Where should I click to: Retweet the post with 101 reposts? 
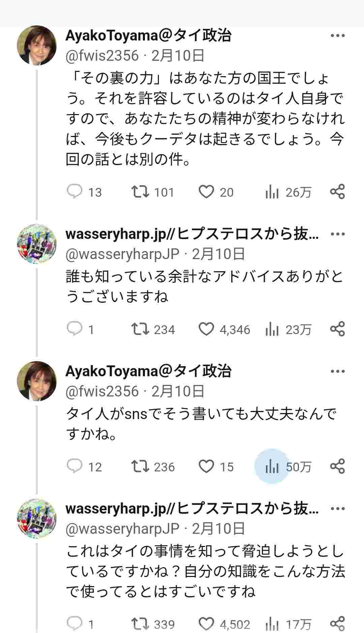(x=140, y=192)
